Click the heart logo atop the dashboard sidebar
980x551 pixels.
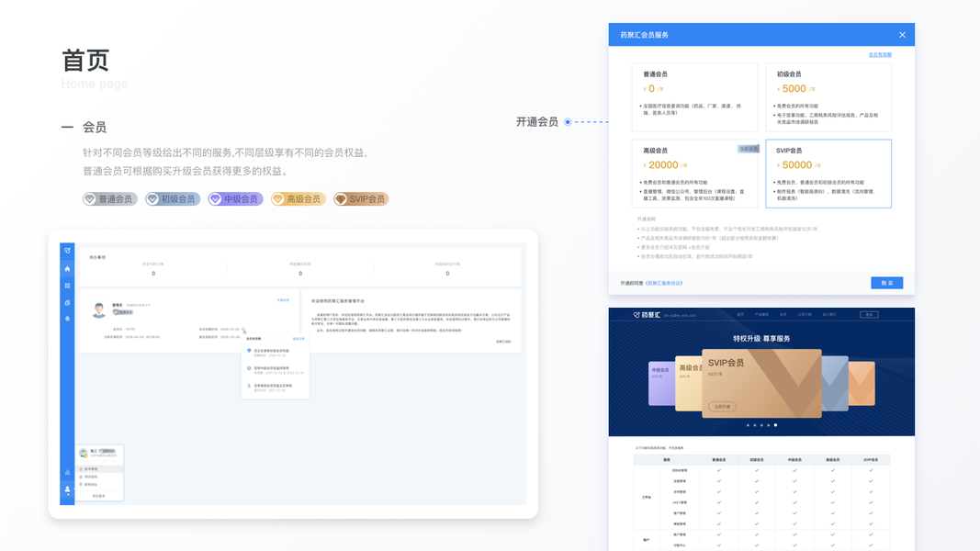pos(67,251)
